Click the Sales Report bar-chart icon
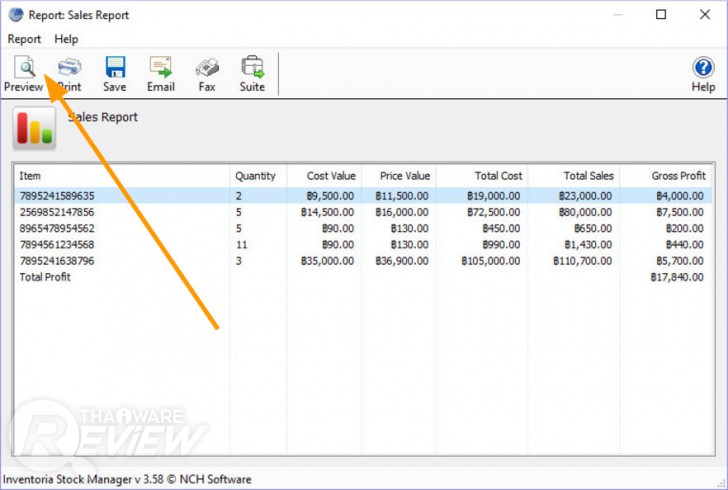Screen dimensions: 728x490 click(x=34, y=129)
